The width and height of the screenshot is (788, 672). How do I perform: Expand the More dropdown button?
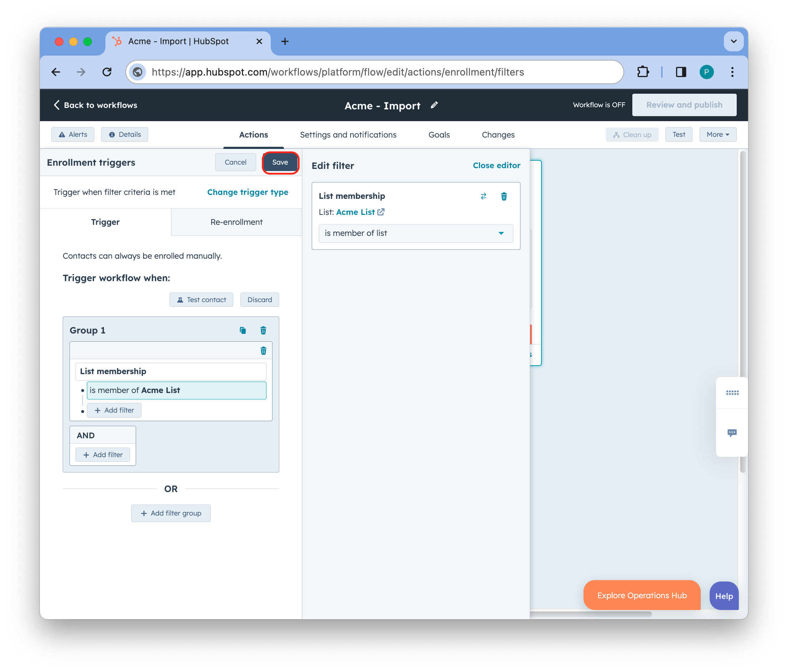(x=717, y=135)
